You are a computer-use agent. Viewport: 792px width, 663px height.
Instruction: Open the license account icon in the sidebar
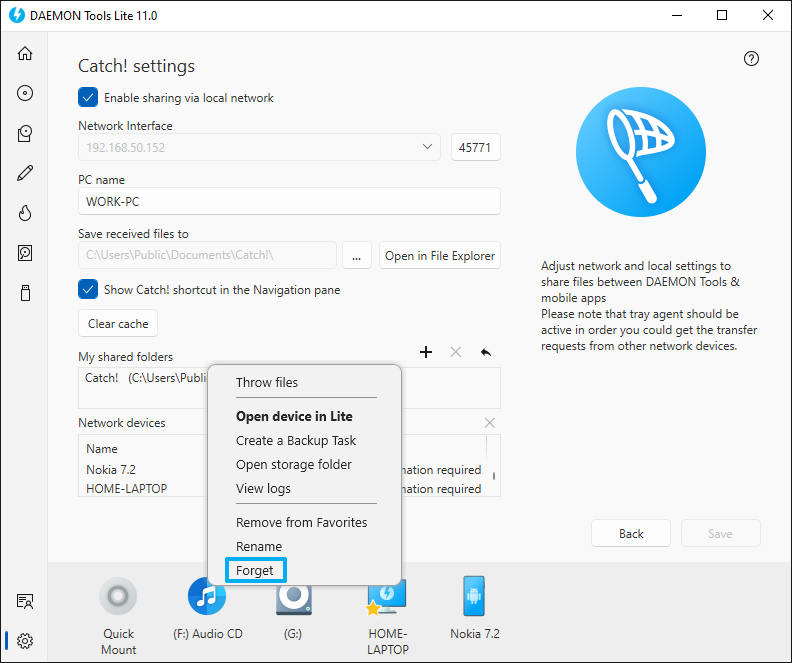tap(25, 601)
